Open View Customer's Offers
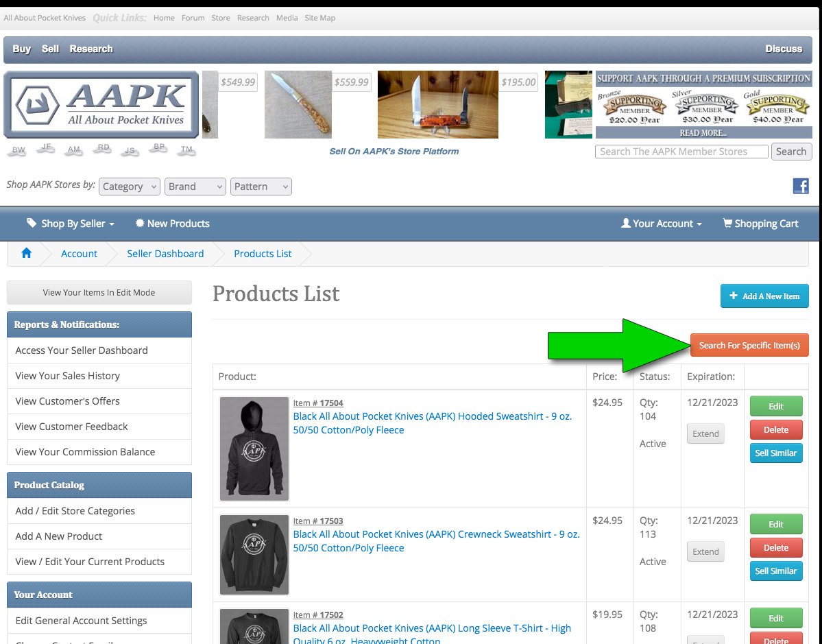 (99, 401)
